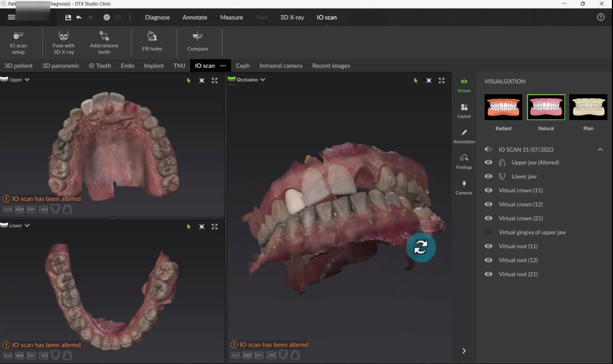
Task: Open the Findings side panel
Action: tap(464, 162)
